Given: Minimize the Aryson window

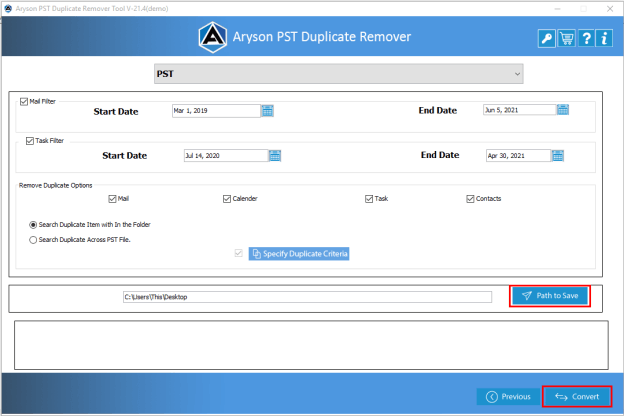Looking at the screenshot, I should click(x=558, y=8).
